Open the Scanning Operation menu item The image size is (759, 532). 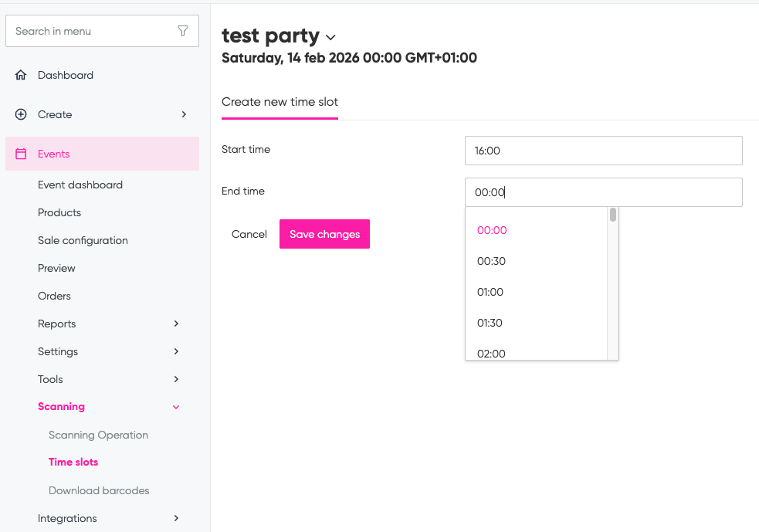point(98,435)
